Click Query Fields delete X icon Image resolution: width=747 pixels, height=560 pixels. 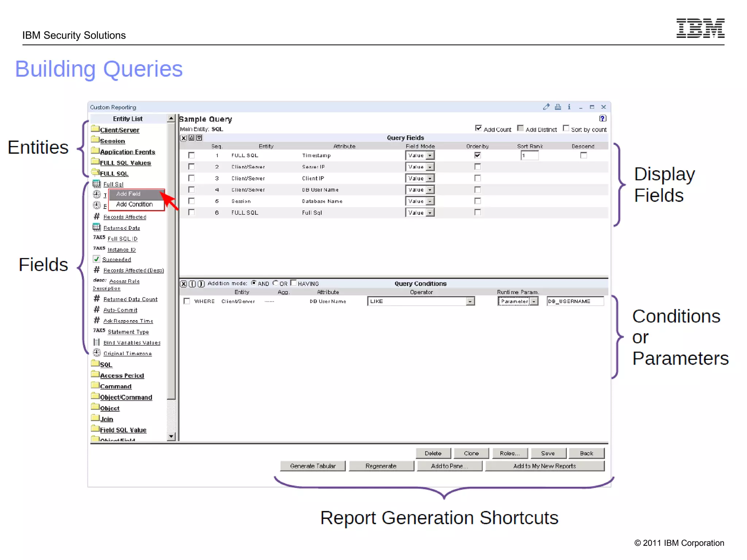pyautogui.click(x=184, y=138)
